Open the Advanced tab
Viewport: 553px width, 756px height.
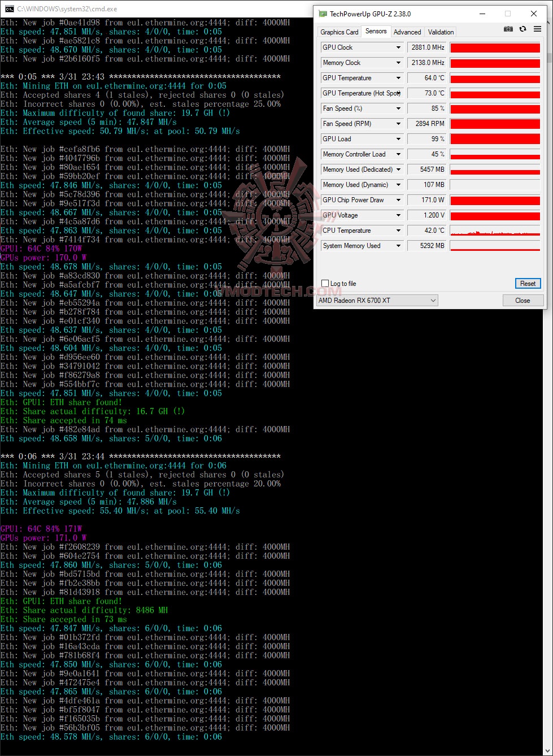pyautogui.click(x=407, y=32)
